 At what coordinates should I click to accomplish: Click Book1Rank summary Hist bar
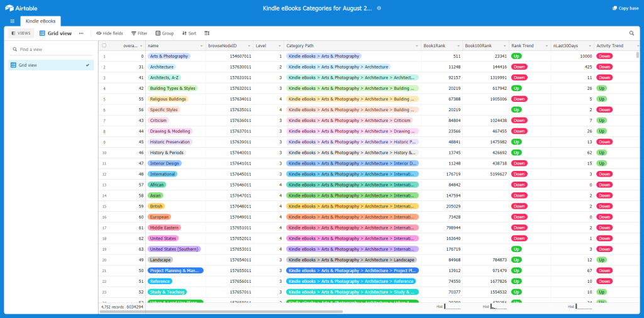pyautogui.click(x=448, y=307)
